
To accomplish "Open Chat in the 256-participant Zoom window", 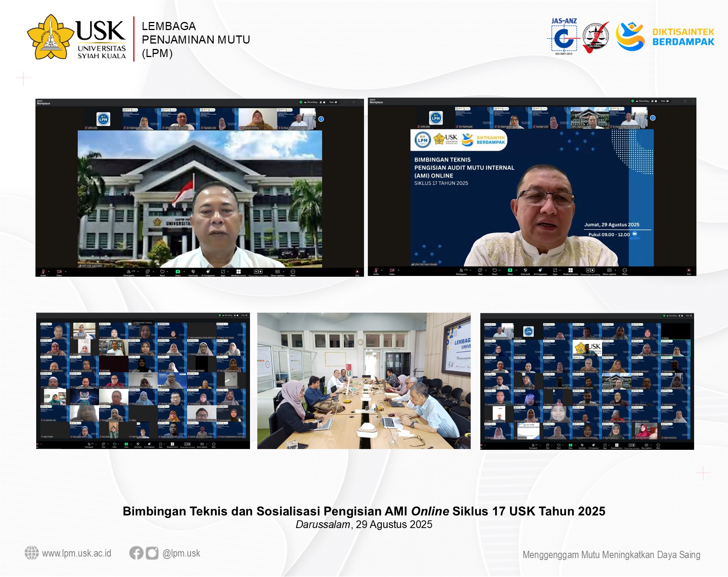I will (x=480, y=271).
